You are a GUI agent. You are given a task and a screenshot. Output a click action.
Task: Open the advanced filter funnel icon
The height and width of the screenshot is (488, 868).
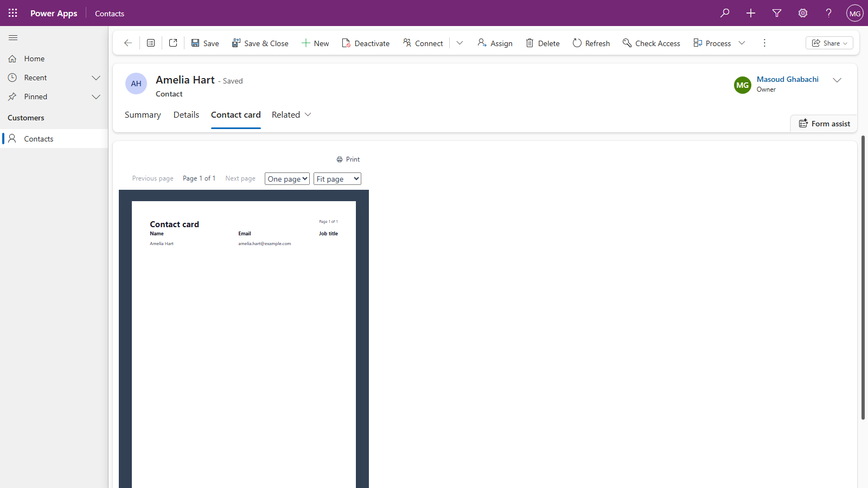777,13
